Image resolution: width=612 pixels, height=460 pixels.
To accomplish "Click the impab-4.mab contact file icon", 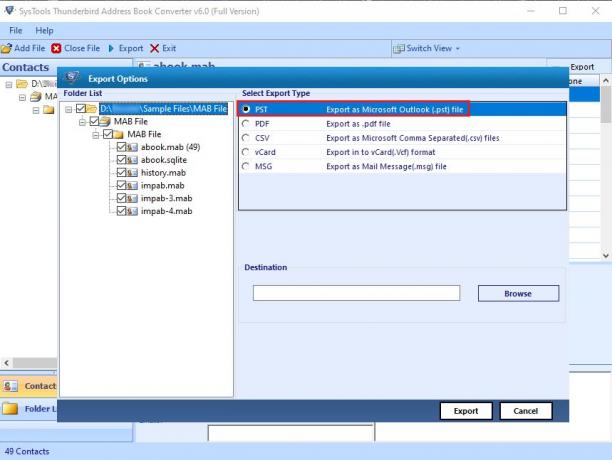I will pyautogui.click(x=132, y=211).
